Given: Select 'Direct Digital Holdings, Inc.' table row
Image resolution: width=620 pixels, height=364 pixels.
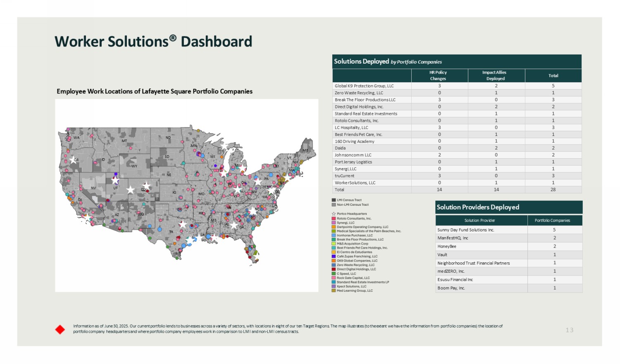Looking at the screenshot, I should [x=457, y=107].
